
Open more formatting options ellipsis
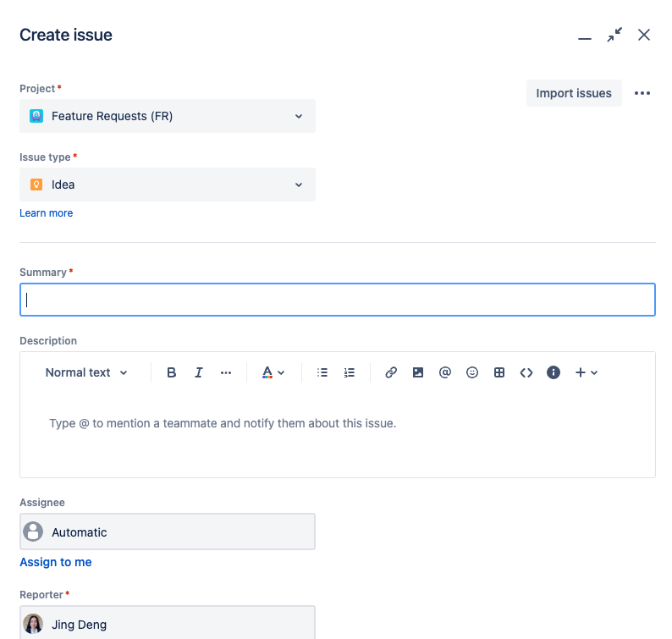226,372
